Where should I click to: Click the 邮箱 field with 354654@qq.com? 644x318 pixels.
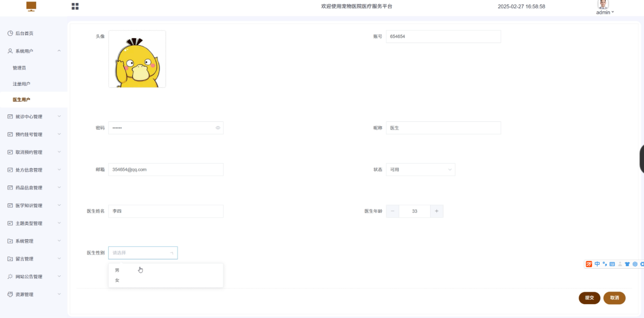tap(166, 170)
